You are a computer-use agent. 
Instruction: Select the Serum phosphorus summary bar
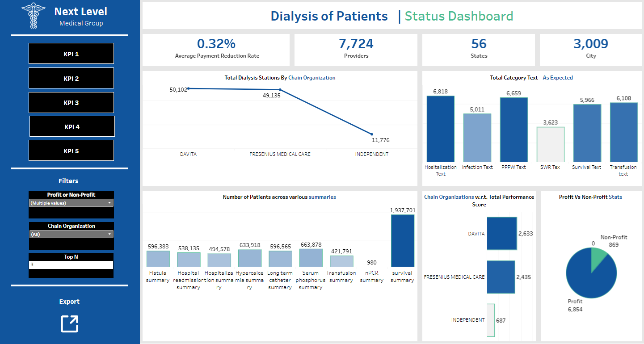pos(311,258)
